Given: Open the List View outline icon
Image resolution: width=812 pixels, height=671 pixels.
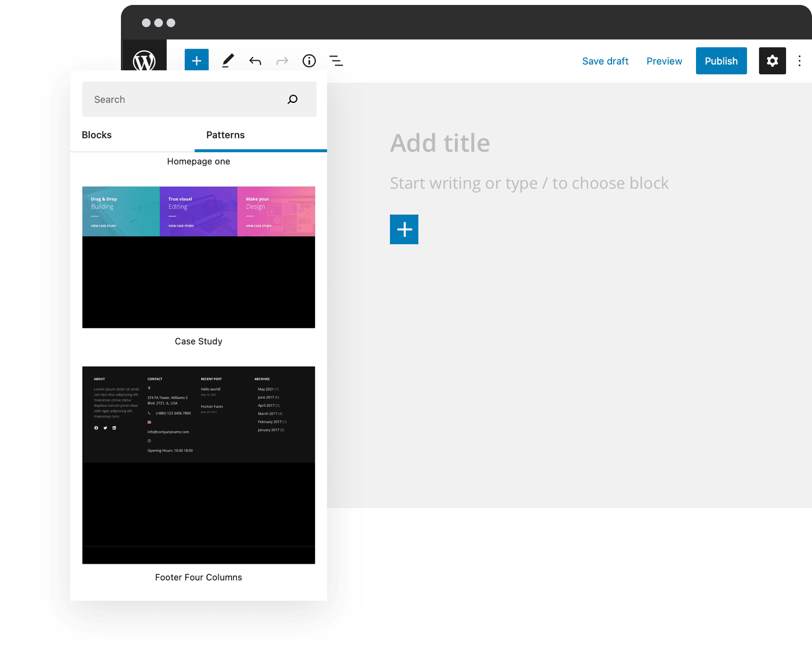Looking at the screenshot, I should coord(336,61).
